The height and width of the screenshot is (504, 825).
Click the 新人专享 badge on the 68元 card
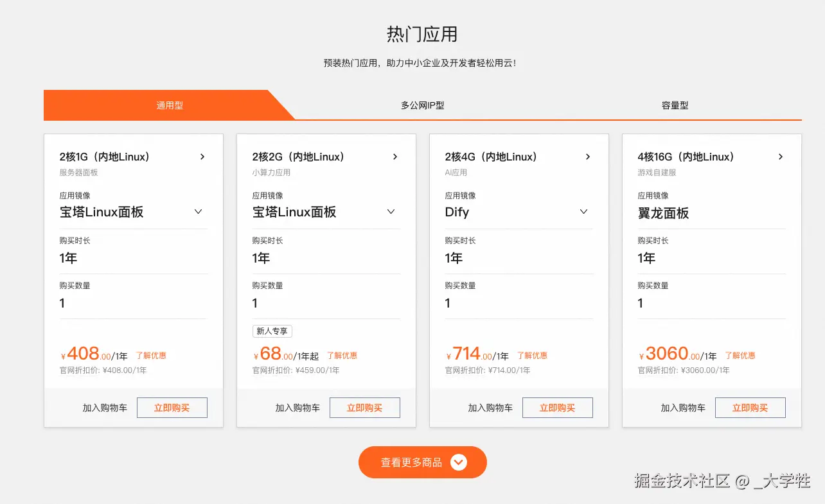click(272, 331)
